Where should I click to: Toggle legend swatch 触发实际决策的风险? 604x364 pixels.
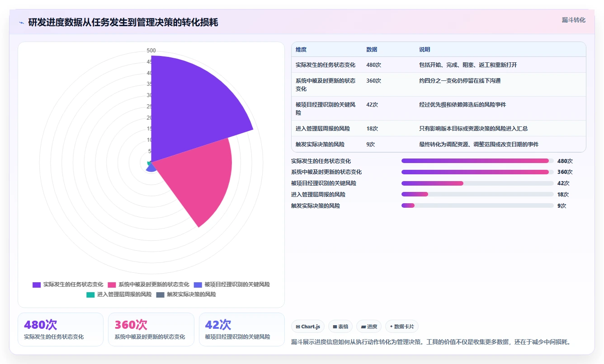point(160,294)
